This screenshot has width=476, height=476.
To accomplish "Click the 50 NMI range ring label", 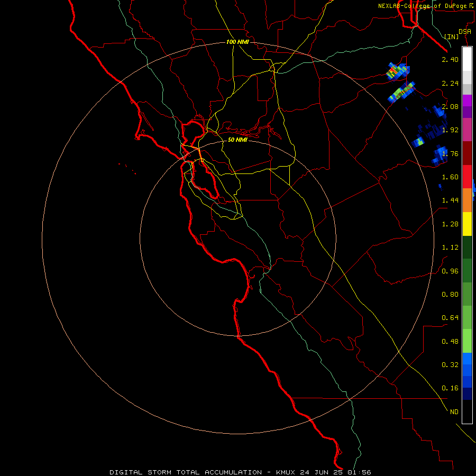I will pos(237,140).
